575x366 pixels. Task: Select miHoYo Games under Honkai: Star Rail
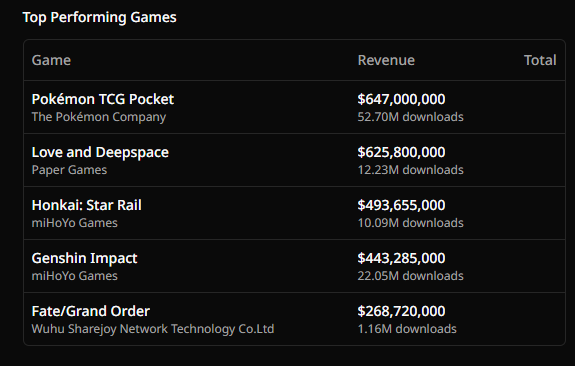tap(74, 223)
